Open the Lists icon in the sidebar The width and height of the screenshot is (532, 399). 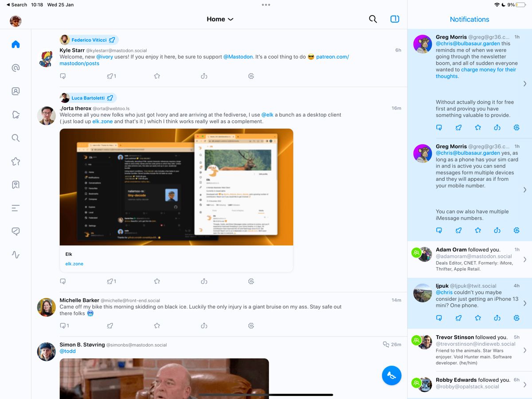click(16, 208)
